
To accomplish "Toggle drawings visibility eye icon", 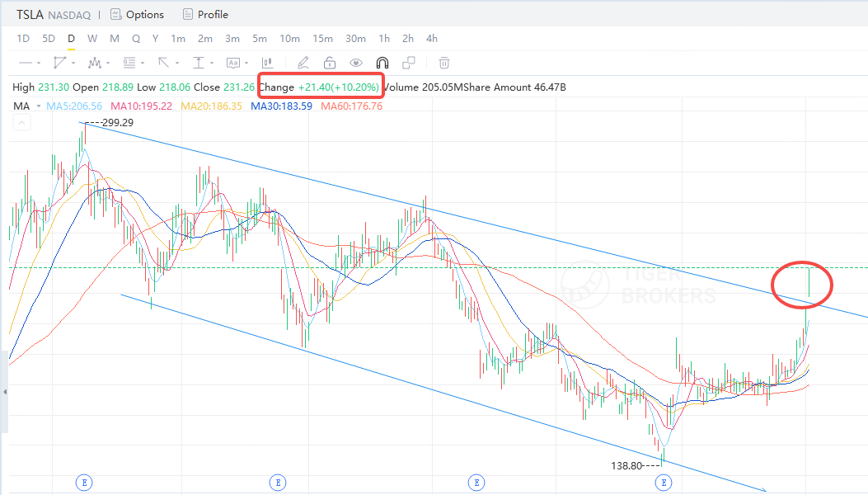I will 356,63.
